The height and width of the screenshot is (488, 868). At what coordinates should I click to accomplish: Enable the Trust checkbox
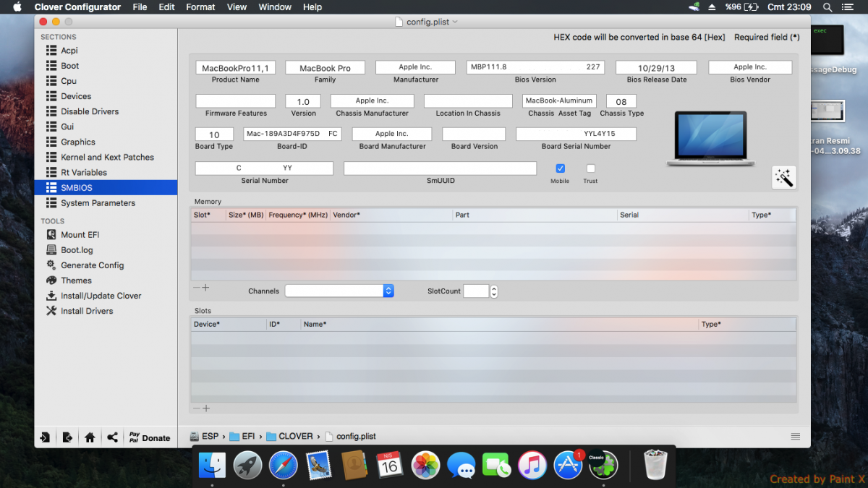(590, 168)
